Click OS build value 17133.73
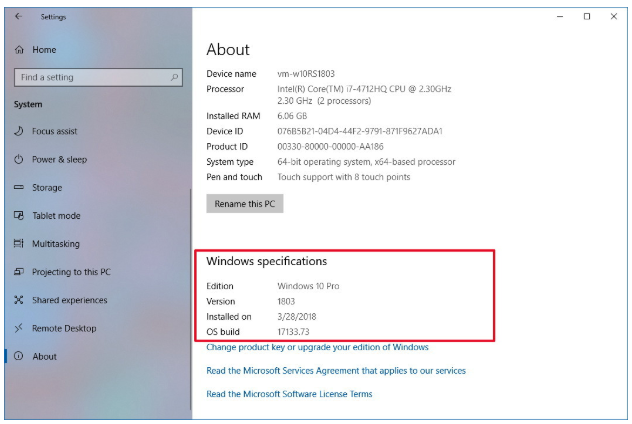Screen dimensions: 632x424 coord(293,332)
